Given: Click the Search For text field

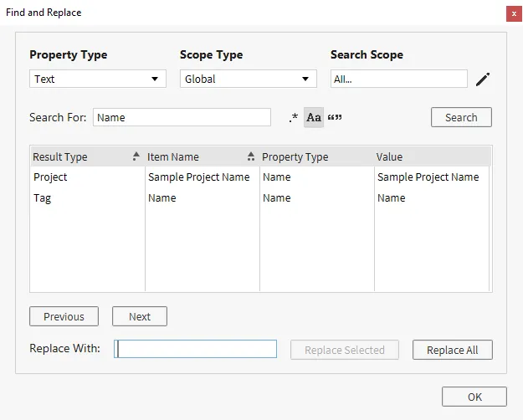Looking at the screenshot, I should pyautogui.click(x=182, y=118).
